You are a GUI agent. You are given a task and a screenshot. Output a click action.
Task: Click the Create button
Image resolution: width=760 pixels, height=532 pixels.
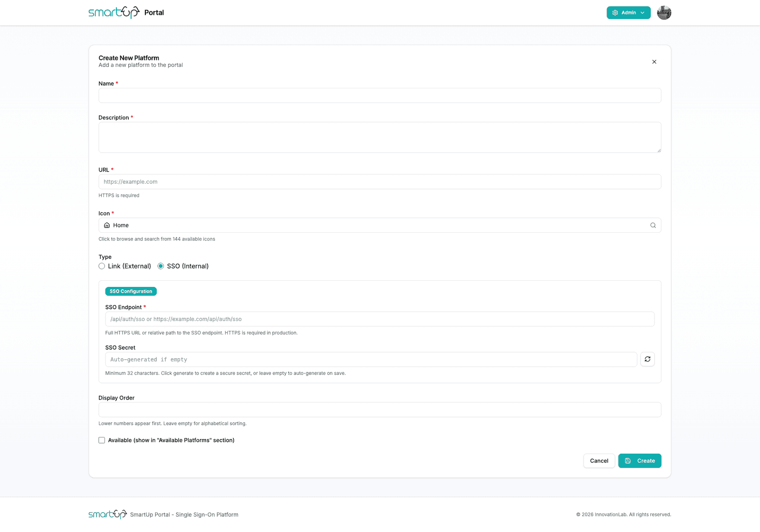[639, 461]
